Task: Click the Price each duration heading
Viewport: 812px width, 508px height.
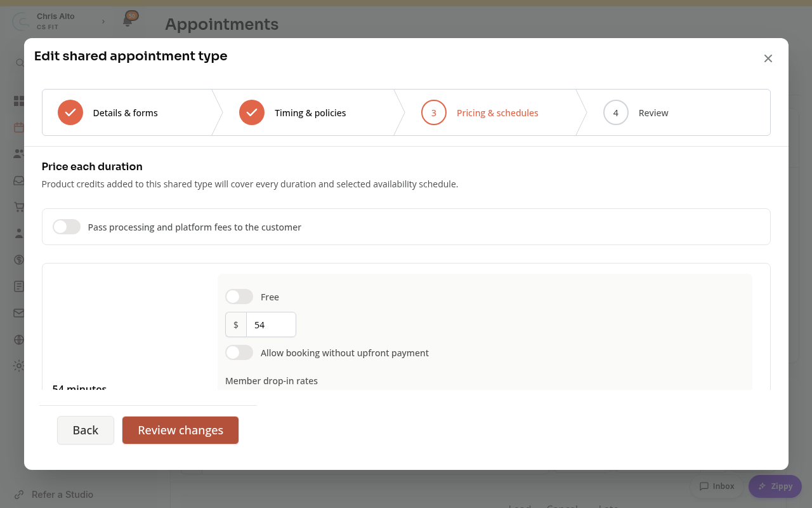Action: pos(92,166)
